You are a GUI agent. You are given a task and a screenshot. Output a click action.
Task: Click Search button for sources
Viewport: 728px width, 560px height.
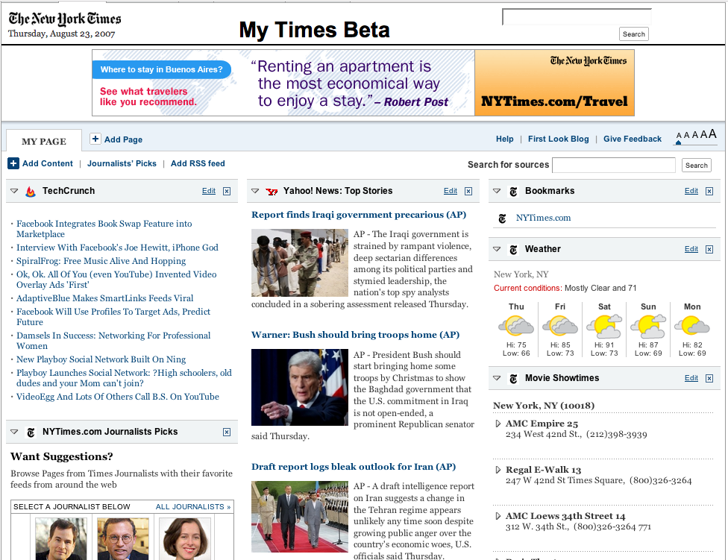[697, 166]
